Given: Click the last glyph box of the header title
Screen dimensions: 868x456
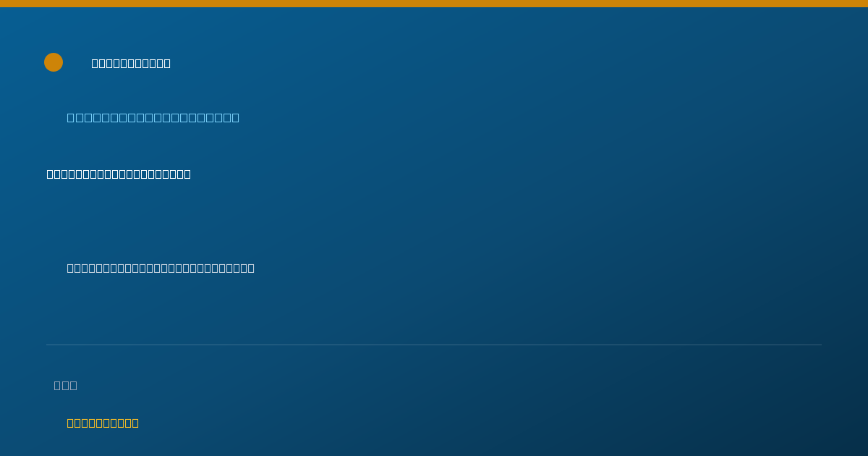Looking at the screenshot, I should pyautogui.click(x=167, y=63).
